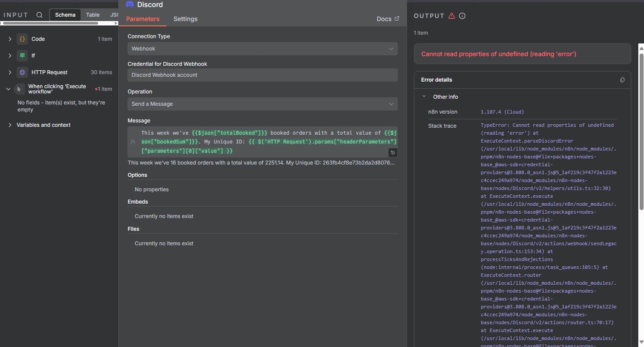This screenshot has width=644, height=347.
Task: Click the output info circle icon
Action: tap(462, 16)
